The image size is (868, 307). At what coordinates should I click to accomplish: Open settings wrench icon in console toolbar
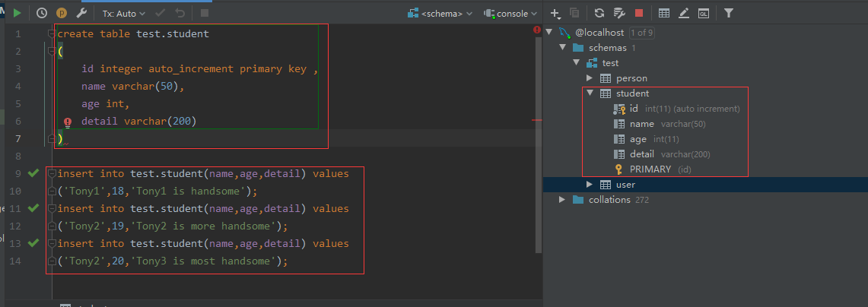point(81,13)
